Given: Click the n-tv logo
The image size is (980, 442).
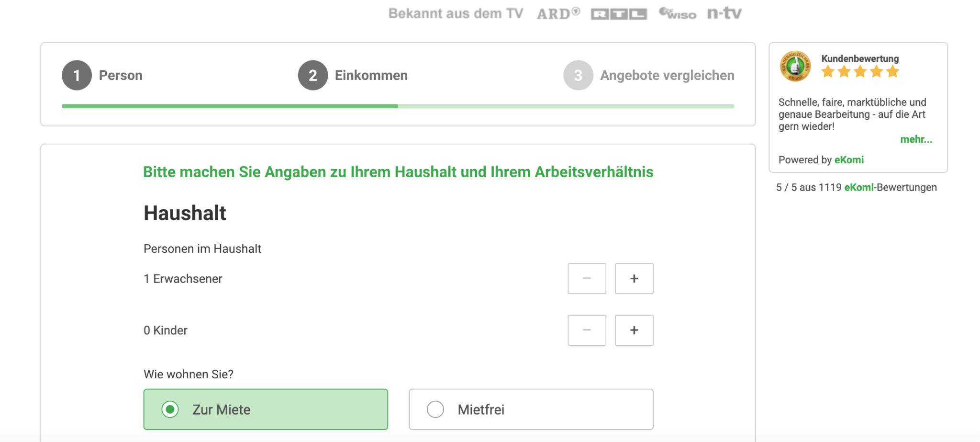Looking at the screenshot, I should 724,13.
